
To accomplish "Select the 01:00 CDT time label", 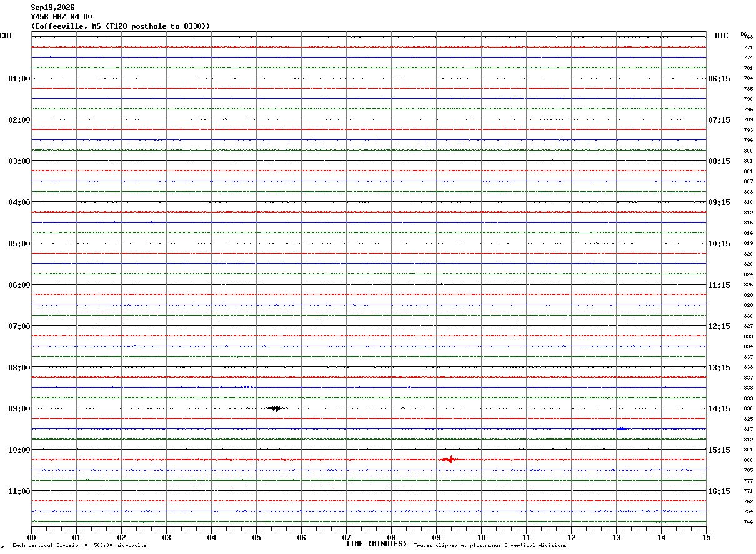I will point(19,79).
